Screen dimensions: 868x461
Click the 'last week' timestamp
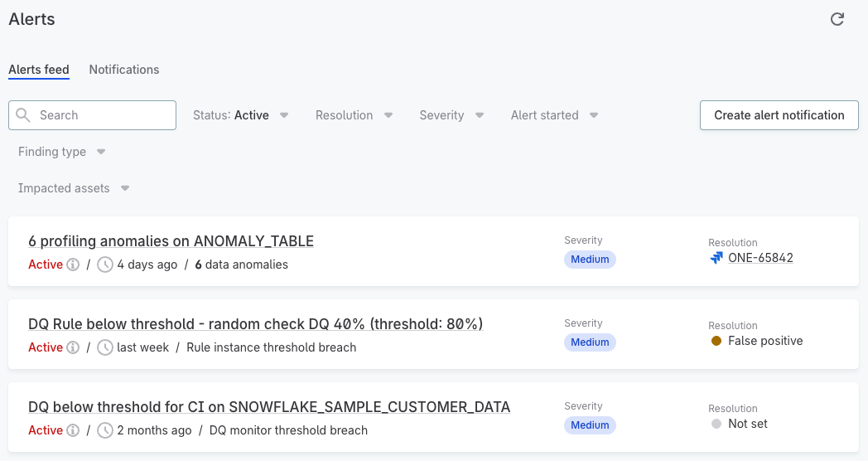[142, 347]
